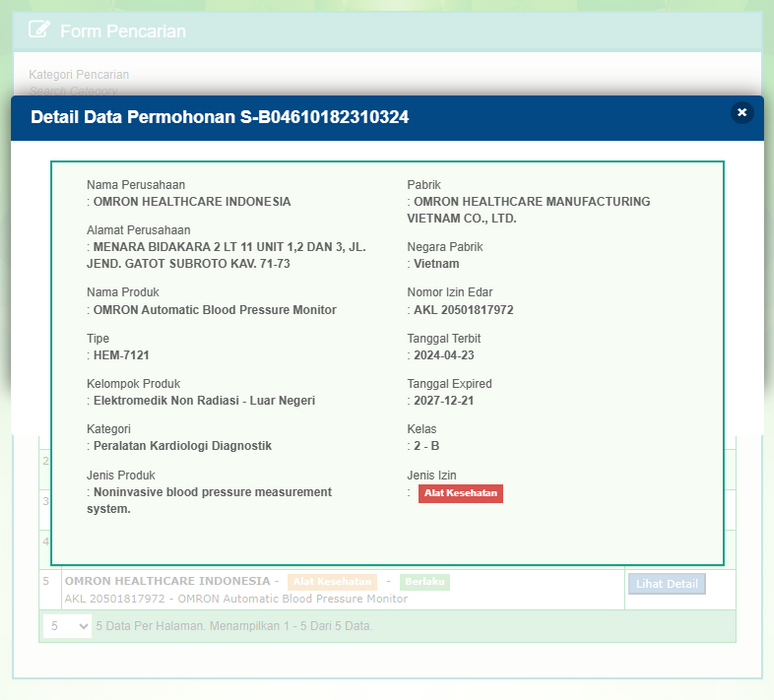The image size is (774, 700).
Task: Click the Form Pencarian panel heading
Action: click(x=122, y=31)
